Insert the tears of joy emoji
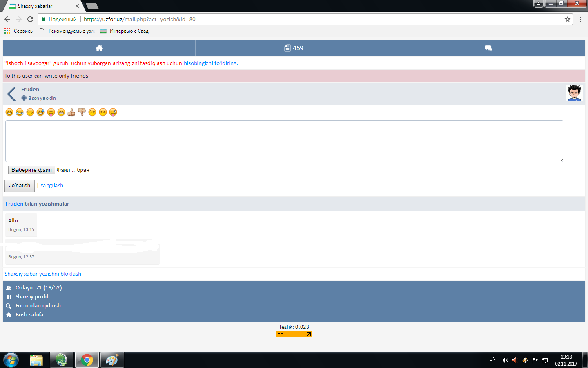 20,112
